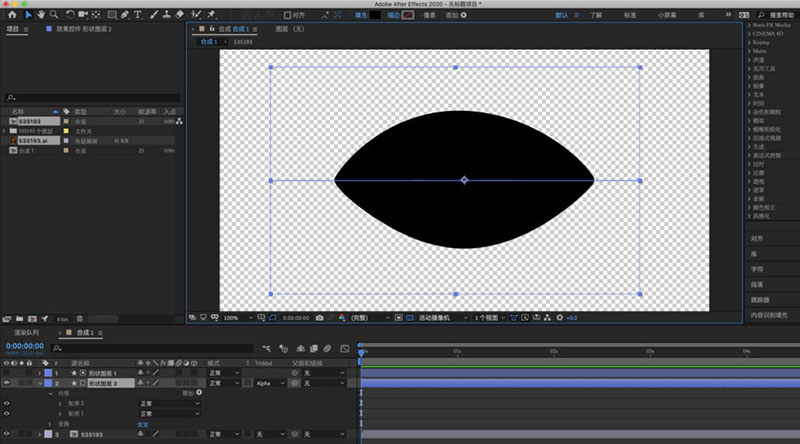Pick the Rotation tool

68,15
